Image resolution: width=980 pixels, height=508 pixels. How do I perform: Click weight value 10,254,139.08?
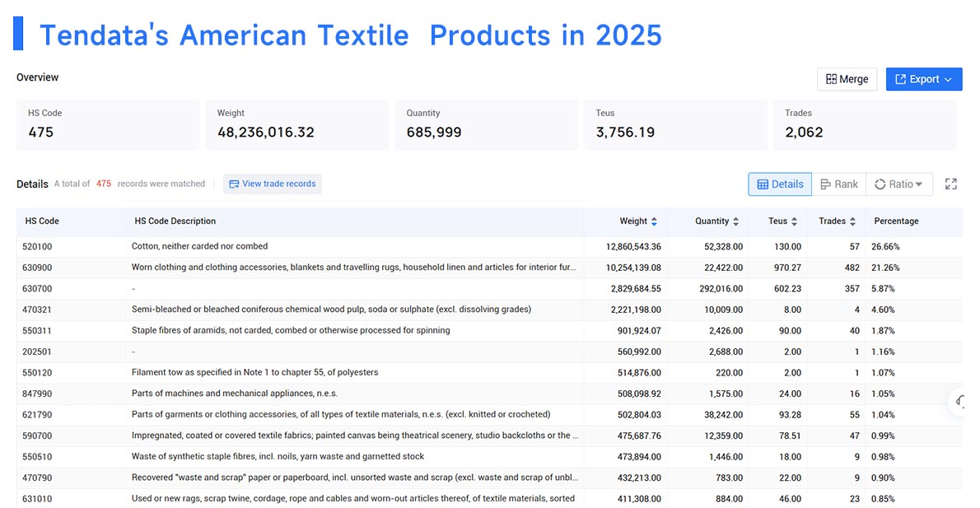(x=633, y=268)
